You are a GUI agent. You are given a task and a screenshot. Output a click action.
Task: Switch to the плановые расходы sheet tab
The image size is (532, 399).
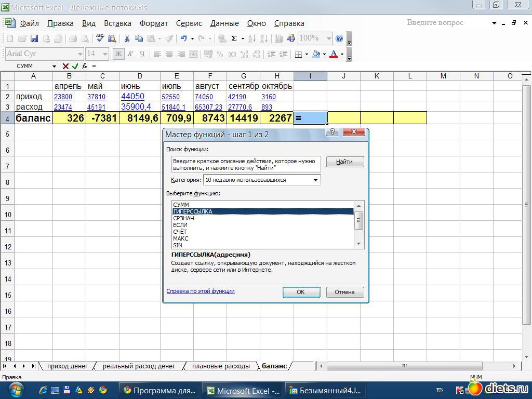tap(221, 366)
